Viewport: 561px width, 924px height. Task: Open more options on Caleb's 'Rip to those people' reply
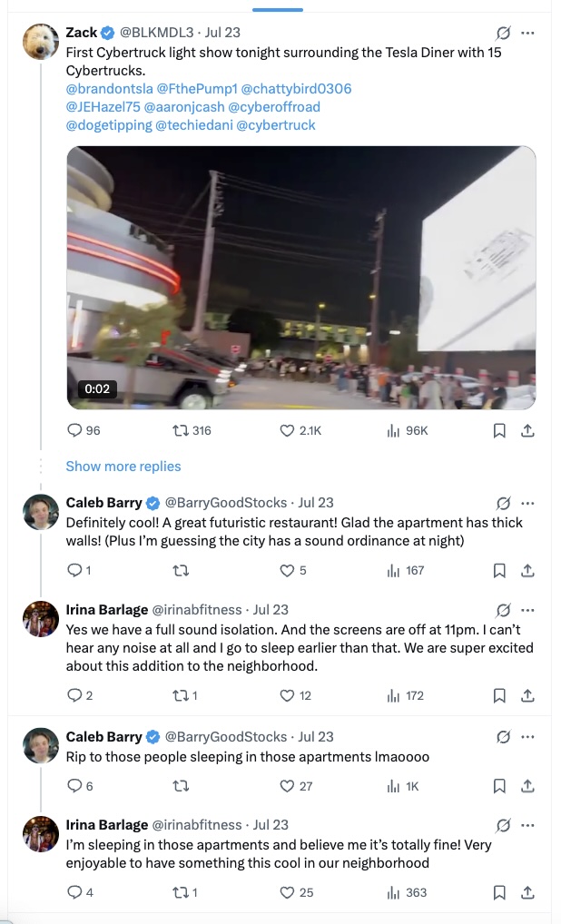(x=527, y=737)
